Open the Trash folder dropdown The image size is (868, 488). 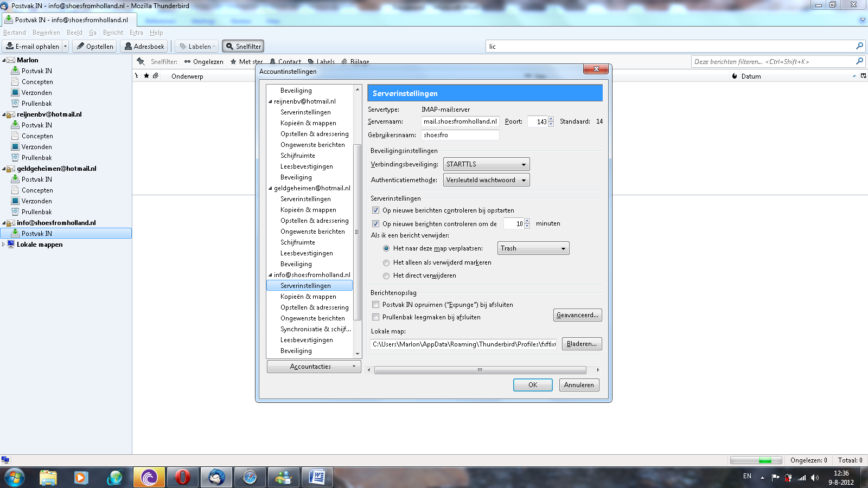[x=533, y=248]
